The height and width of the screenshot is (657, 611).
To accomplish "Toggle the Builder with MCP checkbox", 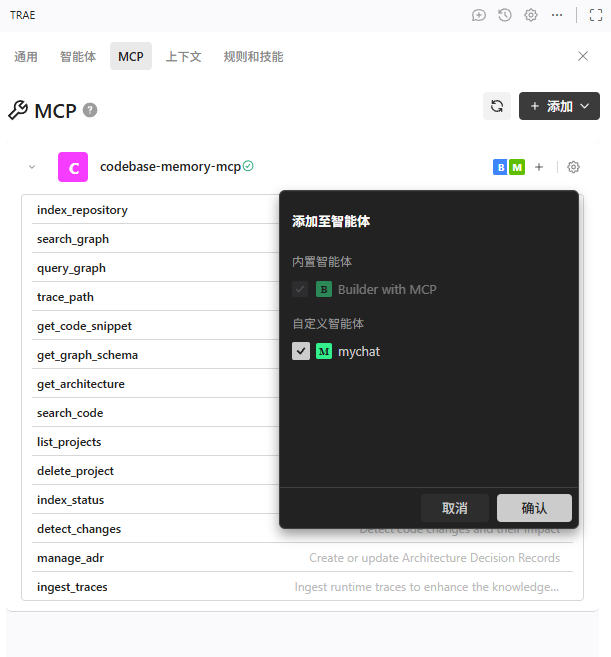I will tap(300, 290).
